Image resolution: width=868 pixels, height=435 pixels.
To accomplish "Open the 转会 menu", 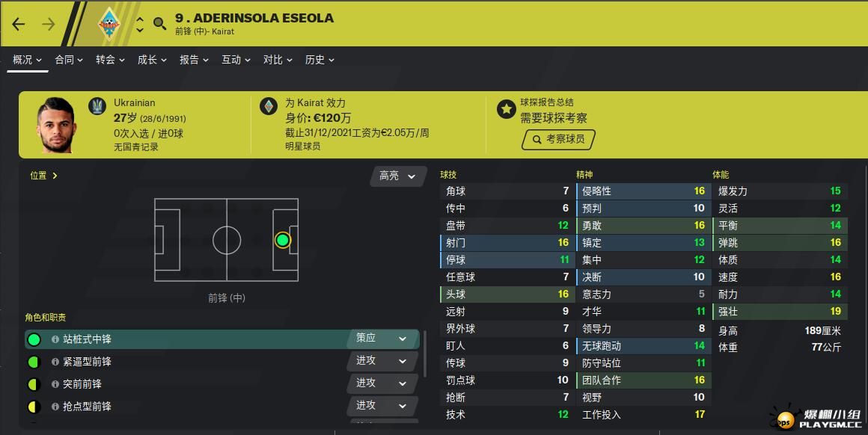I will tap(110, 60).
